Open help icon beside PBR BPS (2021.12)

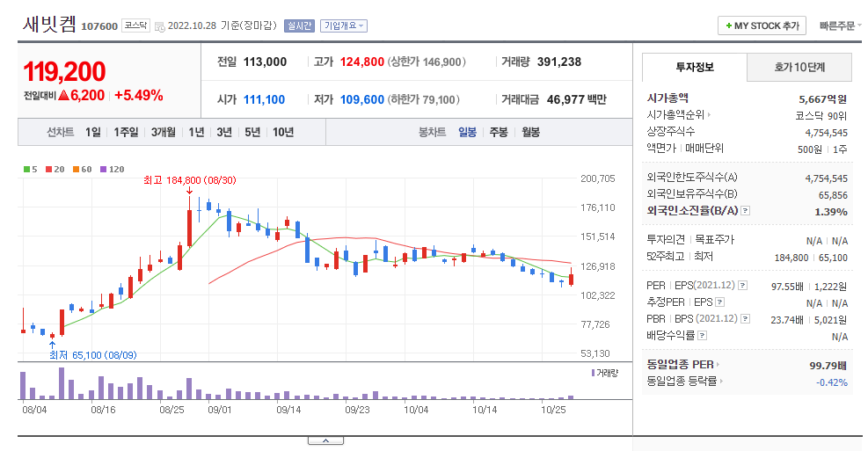coord(745,319)
